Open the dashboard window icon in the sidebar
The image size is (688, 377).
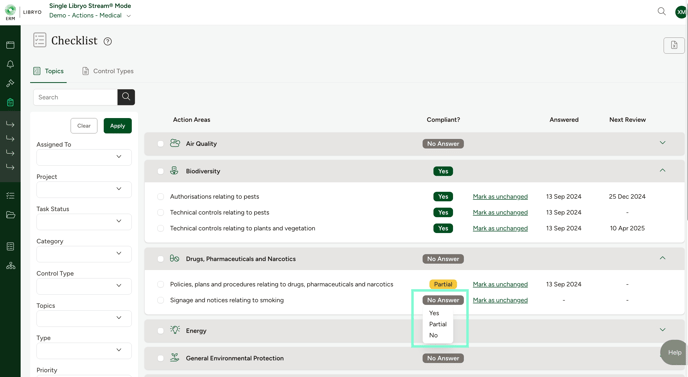[x=10, y=45]
